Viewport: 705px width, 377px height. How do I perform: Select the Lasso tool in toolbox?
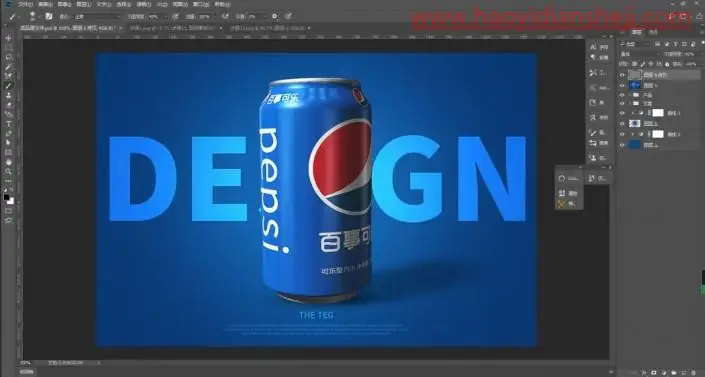pyautogui.click(x=9, y=57)
